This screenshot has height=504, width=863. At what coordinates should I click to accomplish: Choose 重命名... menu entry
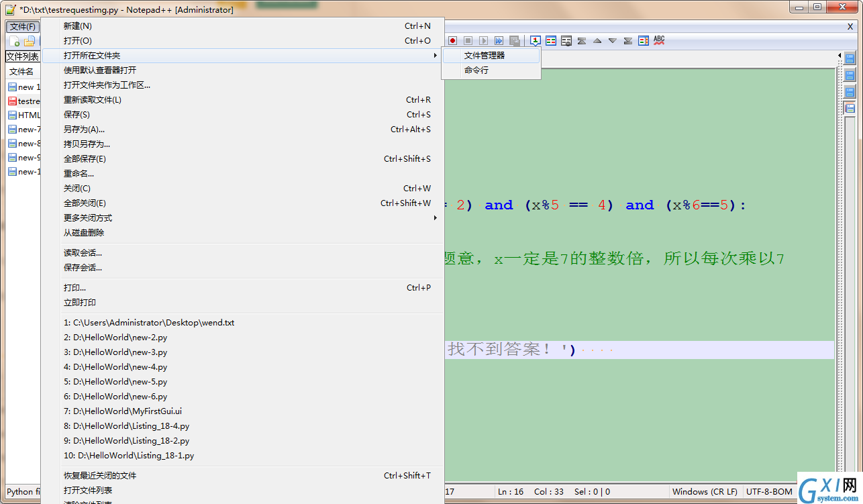(243, 174)
